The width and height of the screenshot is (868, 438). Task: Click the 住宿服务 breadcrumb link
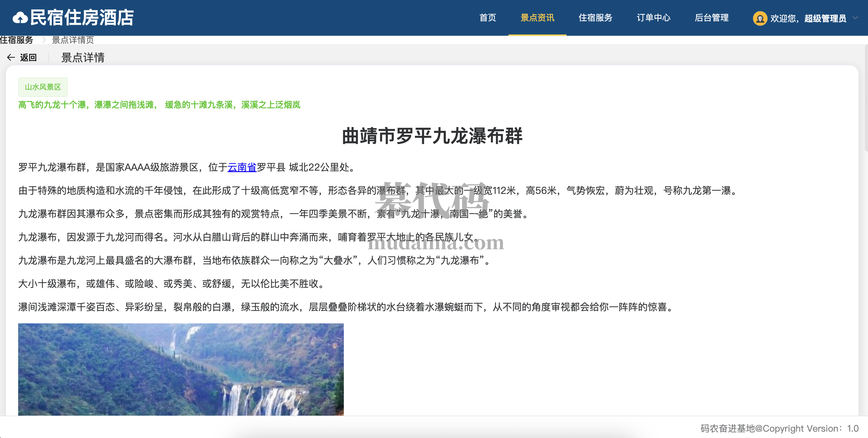pyautogui.click(x=17, y=40)
